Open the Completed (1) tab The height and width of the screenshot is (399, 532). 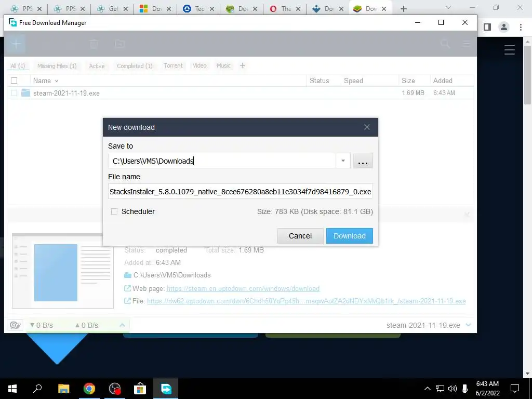(135, 66)
